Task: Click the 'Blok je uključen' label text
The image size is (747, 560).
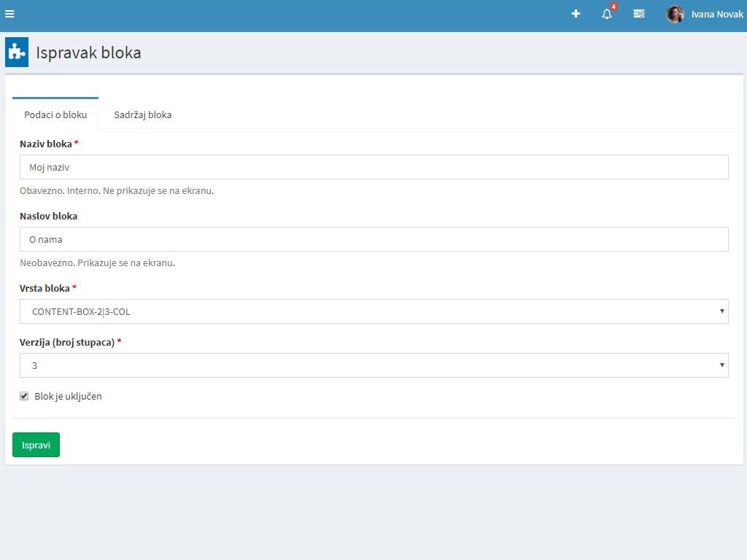Action: pyautogui.click(x=68, y=397)
